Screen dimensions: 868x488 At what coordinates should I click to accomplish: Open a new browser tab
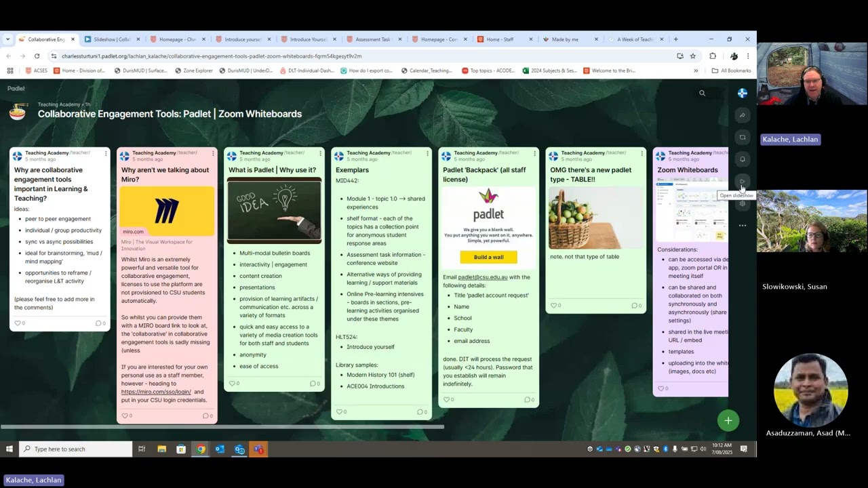coord(675,39)
